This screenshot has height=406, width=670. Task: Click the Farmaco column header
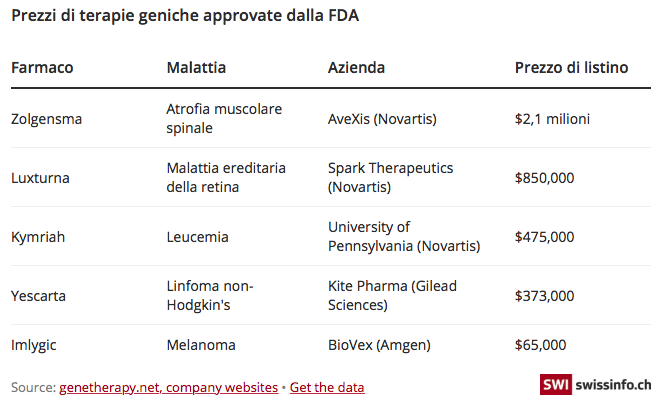42,68
